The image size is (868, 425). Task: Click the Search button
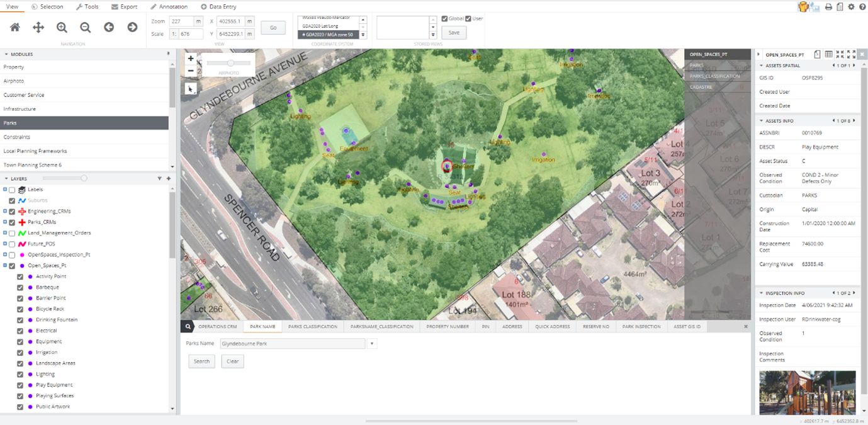coord(201,361)
